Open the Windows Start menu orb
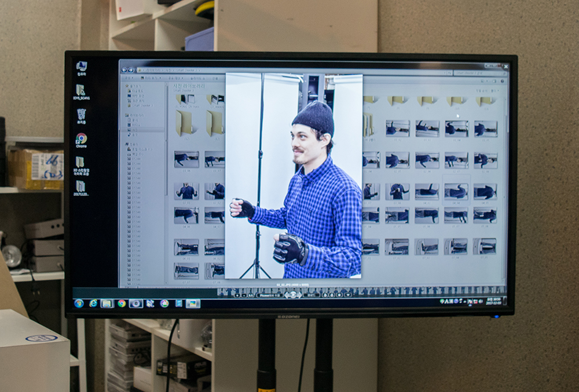579x392 pixels. (x=79, y=303)
